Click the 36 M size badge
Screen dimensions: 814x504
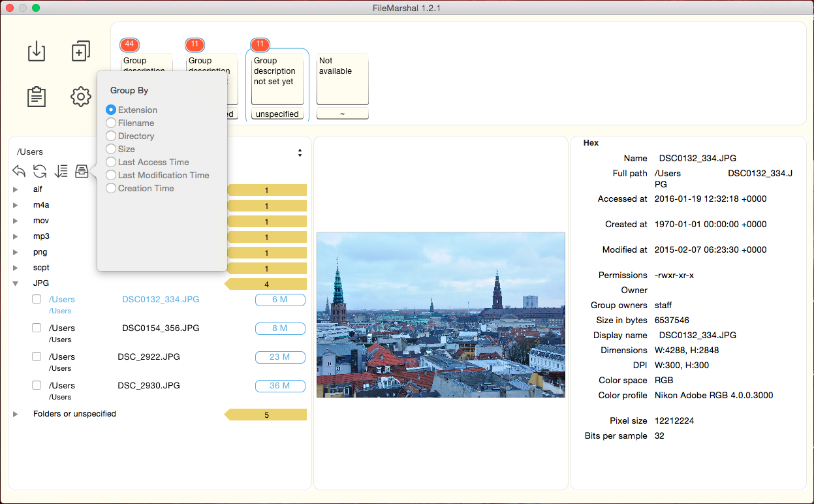click(280, 386)
